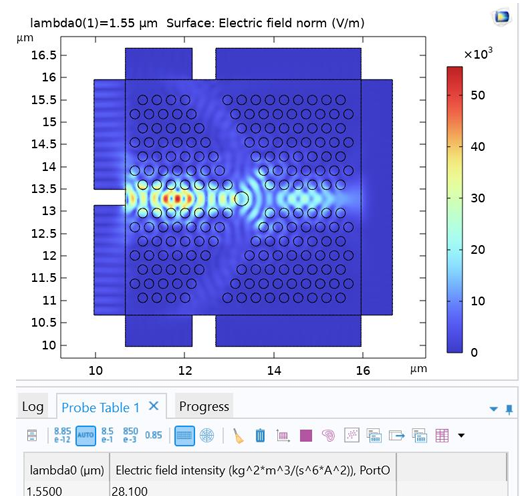
Task: Open the toolbar overflow dropdown arrow
Action: [x=461, y=435]
